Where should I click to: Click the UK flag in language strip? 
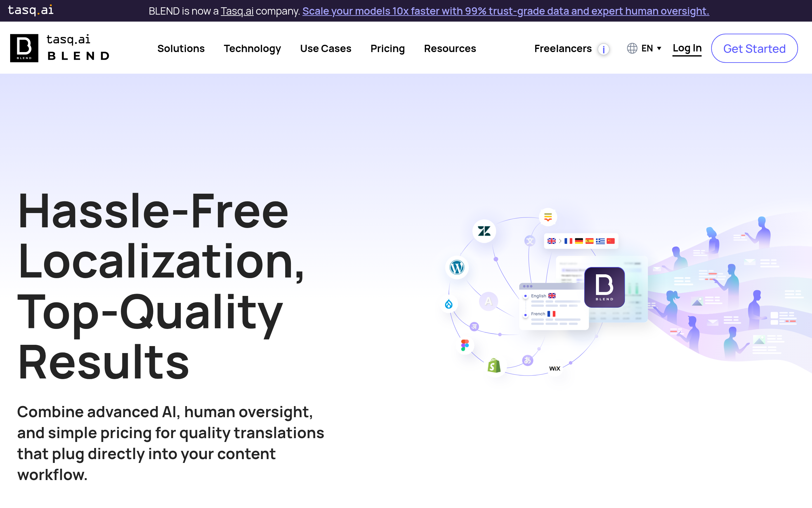pyautogui.click(x=551, y=241)
